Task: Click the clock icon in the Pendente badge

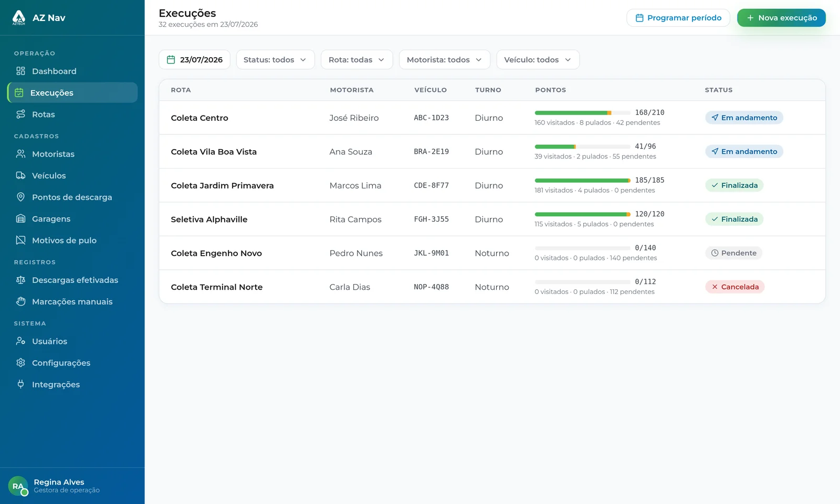Action: point(715,253)
